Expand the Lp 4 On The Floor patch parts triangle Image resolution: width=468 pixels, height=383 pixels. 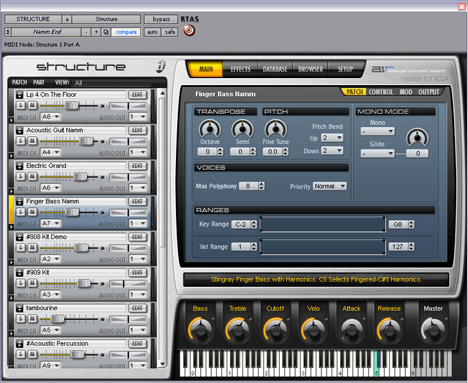tap(11, 120)
